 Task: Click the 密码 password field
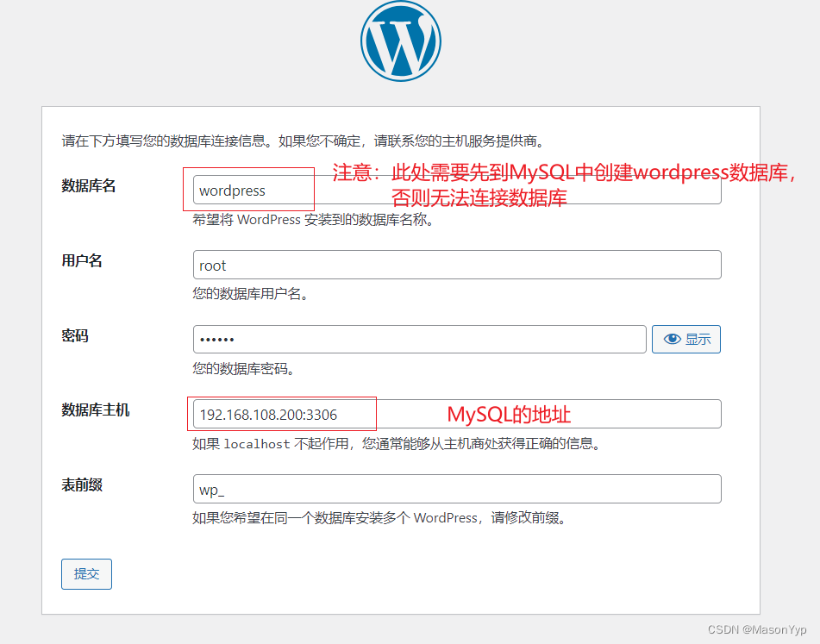419,340
